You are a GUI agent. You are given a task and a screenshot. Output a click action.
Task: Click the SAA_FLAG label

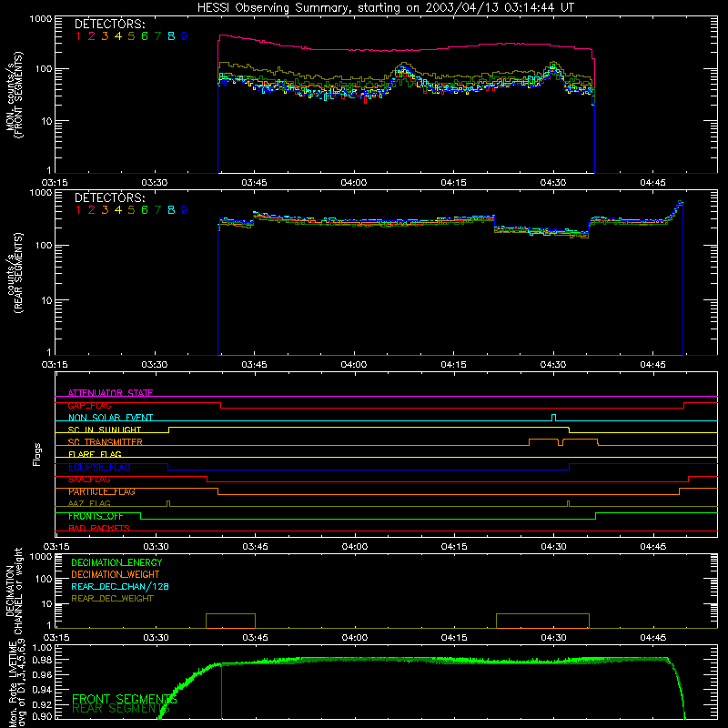tap(89, 480)
